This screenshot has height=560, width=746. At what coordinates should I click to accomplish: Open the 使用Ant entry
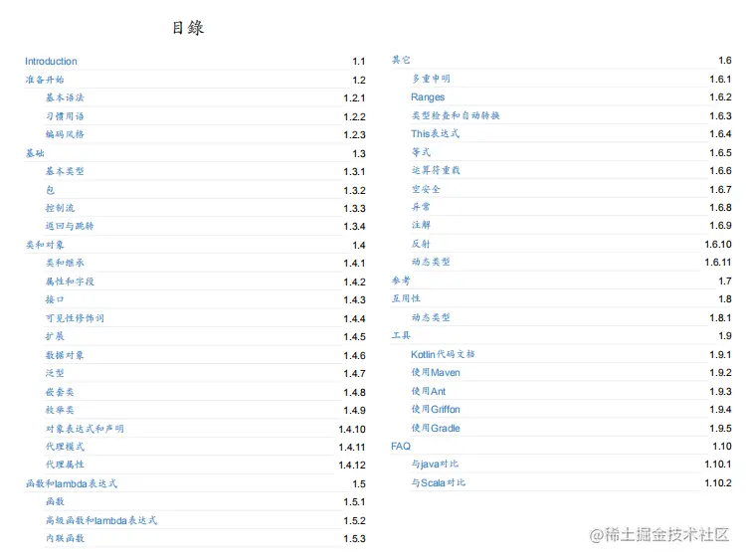(x=429, y=391)
